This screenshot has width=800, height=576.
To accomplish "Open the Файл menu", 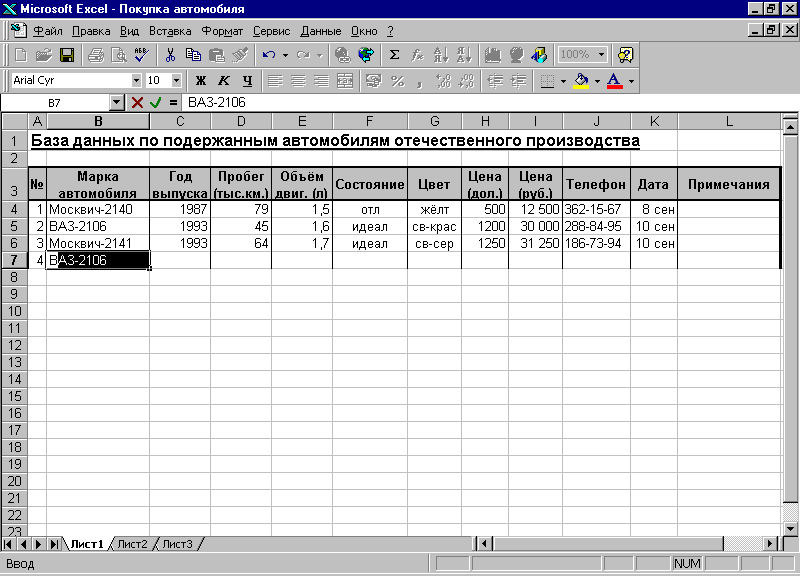I will [47, 31].
